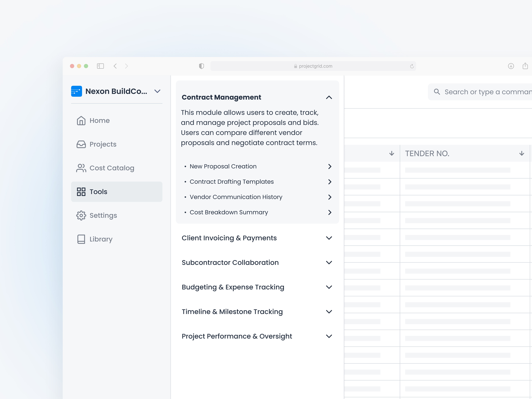
Task: Click the Budgeting & Expense Tracking title
Action: pos(233,287)
